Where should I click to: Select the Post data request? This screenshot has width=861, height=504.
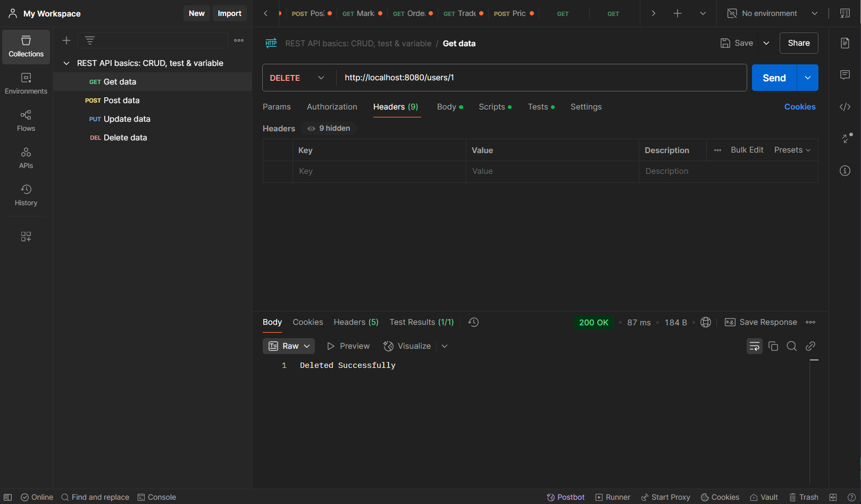click(153, 100)
